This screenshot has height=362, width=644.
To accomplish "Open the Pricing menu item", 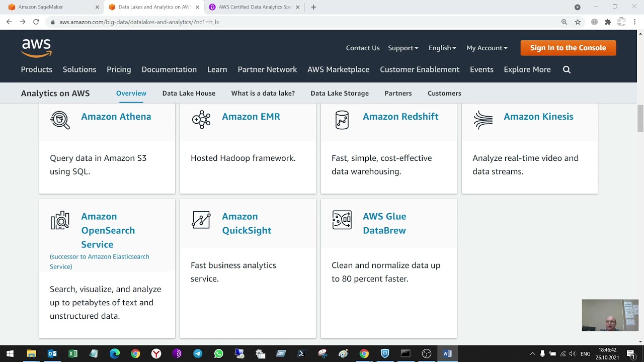I will point(119,69).
